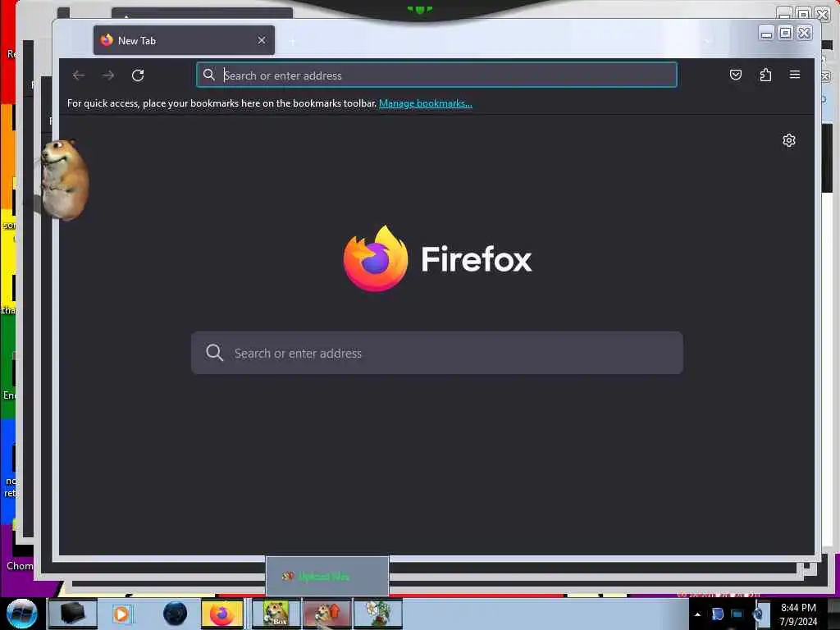Go back with the left arrow button
840x630 pixels.
[79, 75]
